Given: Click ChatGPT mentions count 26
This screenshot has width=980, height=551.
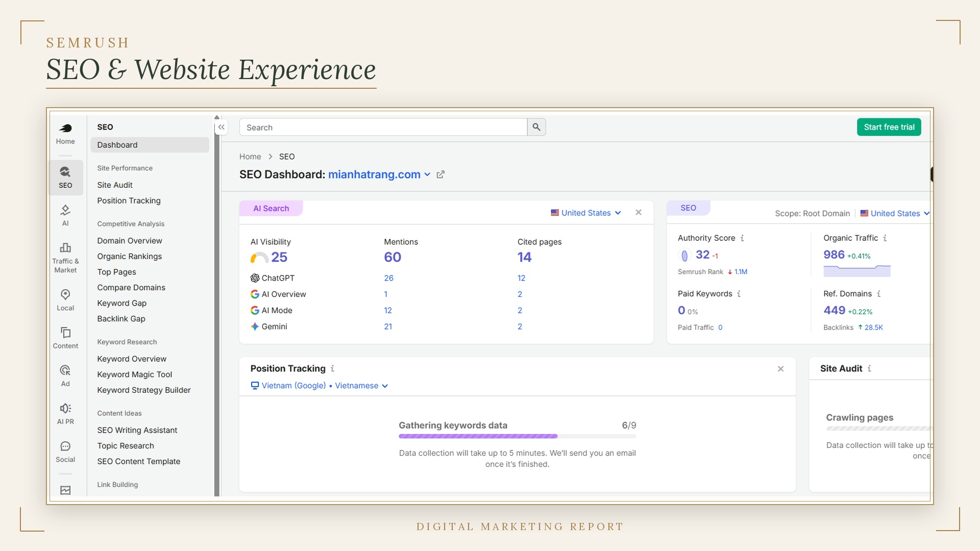Looking at the screenshot, I should (388, 278).
